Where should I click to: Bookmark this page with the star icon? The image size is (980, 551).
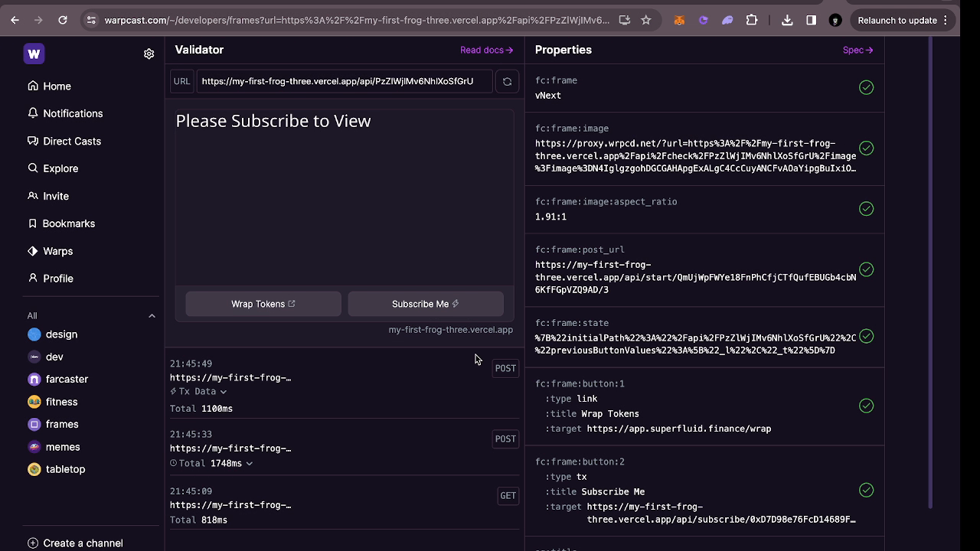646,21
